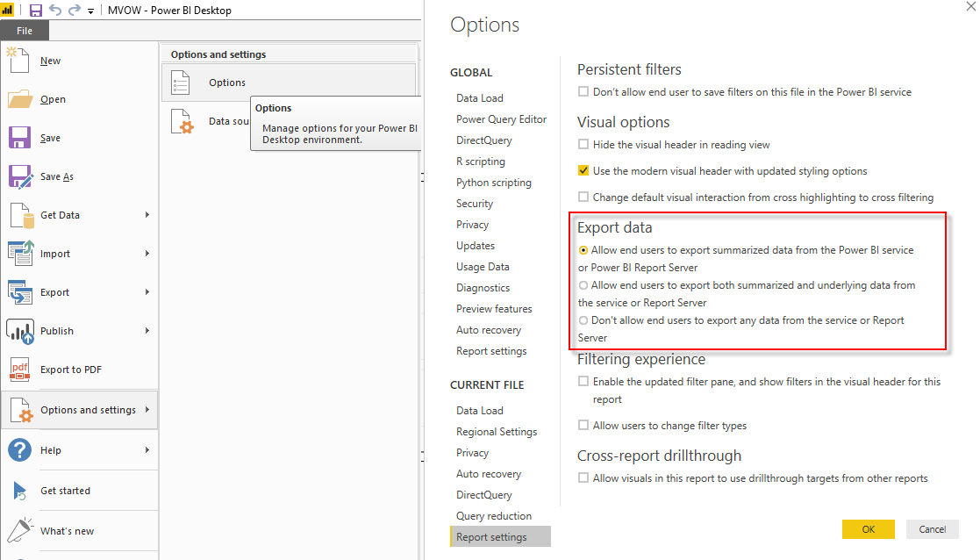
Task: Open the File tab
Action: 25,31
